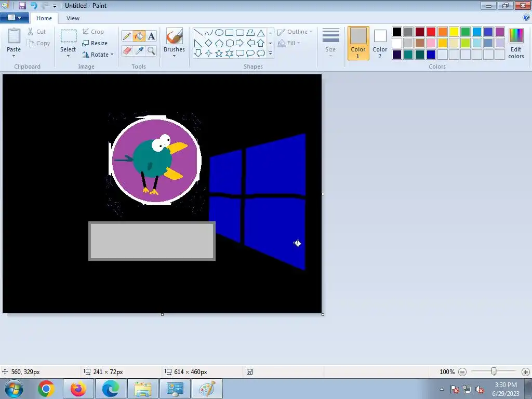Open Chrome from the taskbar
This screenshot has width=532, height=399.
click(46, 389)
